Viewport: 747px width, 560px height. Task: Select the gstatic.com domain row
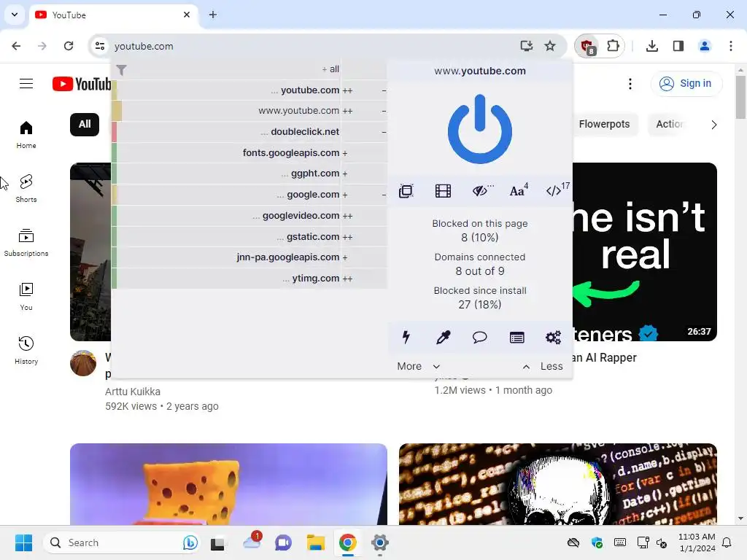click(x=249, y=237)
